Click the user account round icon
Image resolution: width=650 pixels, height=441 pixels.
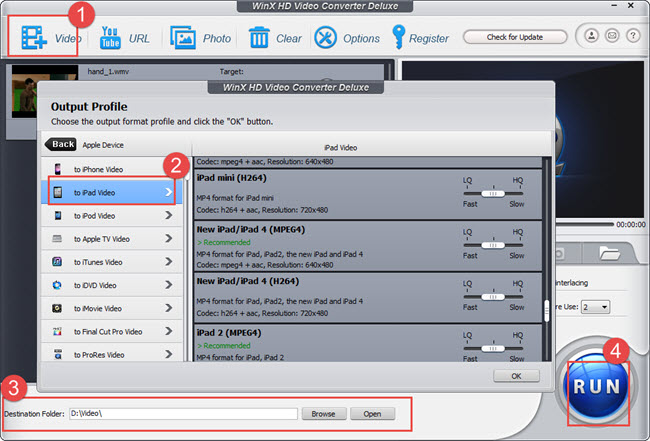(x=592, y=36)
